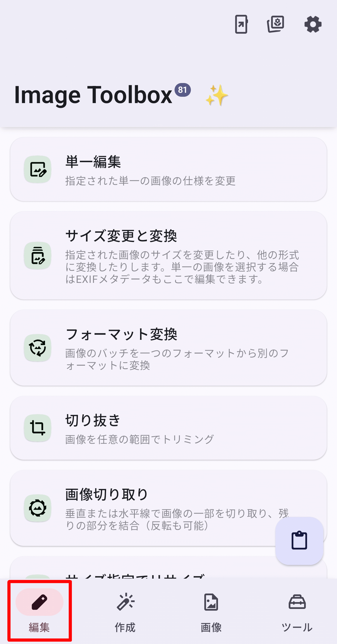Open the サイズ変更と変換 card title
The width and height of the screenshot is (337, 644).
tap(121, 236)
